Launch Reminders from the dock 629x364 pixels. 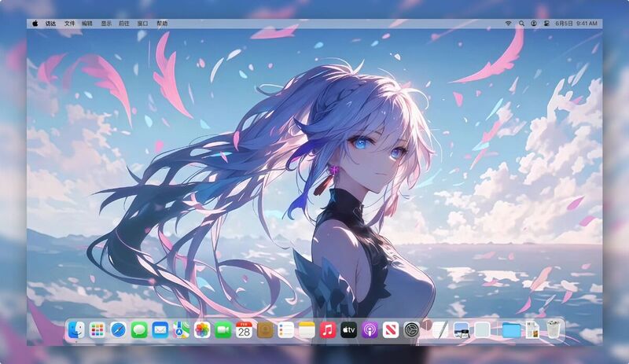pos(286,330)
